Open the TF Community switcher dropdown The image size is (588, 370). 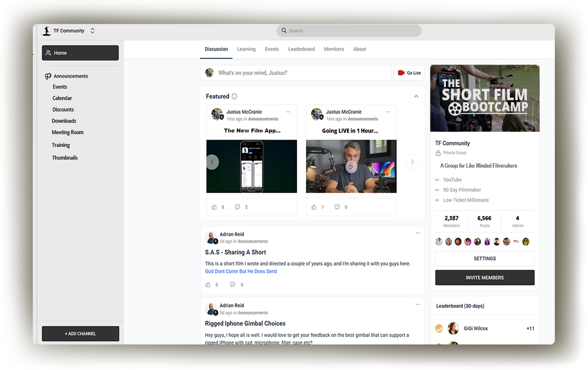coord(92,31)
